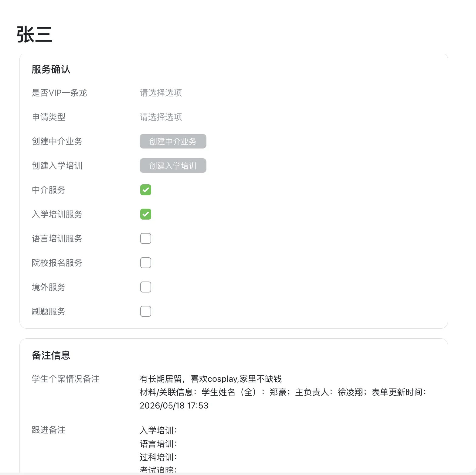This screenshot has width=476, height=475.
Task: Click the 跟进备注 label
Action: pyautogui.click(x=49, y=430)
